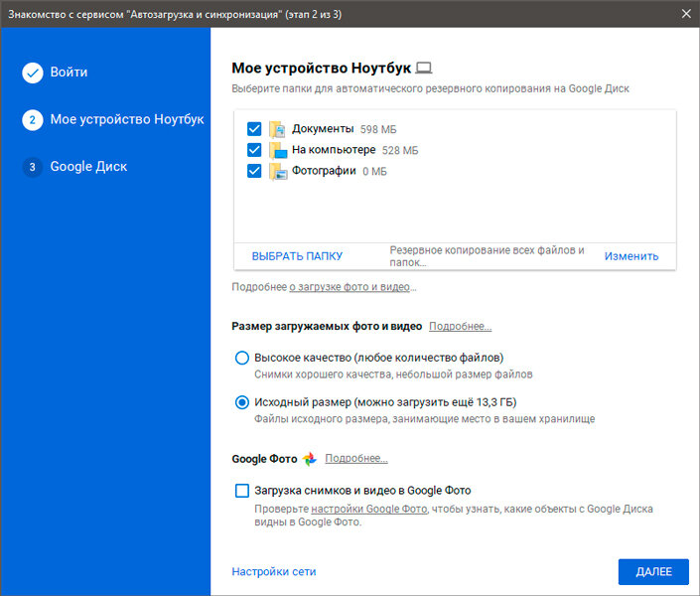Image resolution: width=700 pixels, height=596 pixels.
Task: Click the Google Фото pinwheel icon
Action: pyautogui.click(x=310, y=459)
